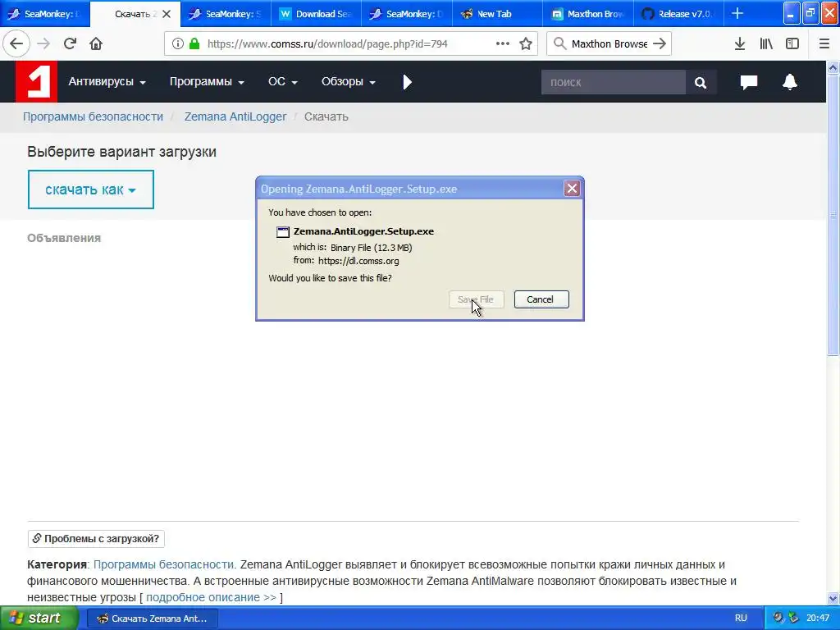Image resolution: width=840 pixels, height=630 pixels.
Task: Expand the Обзоры menu
Action: coord(348,82)
